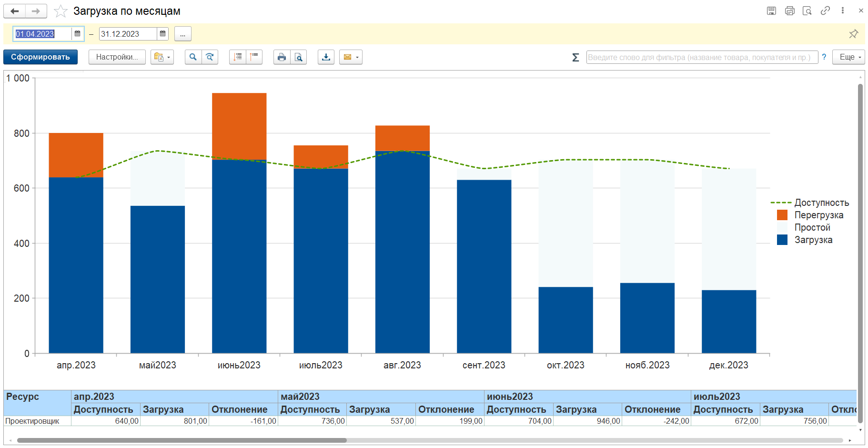
Task: Click the filter word input field
Action: 701,57
